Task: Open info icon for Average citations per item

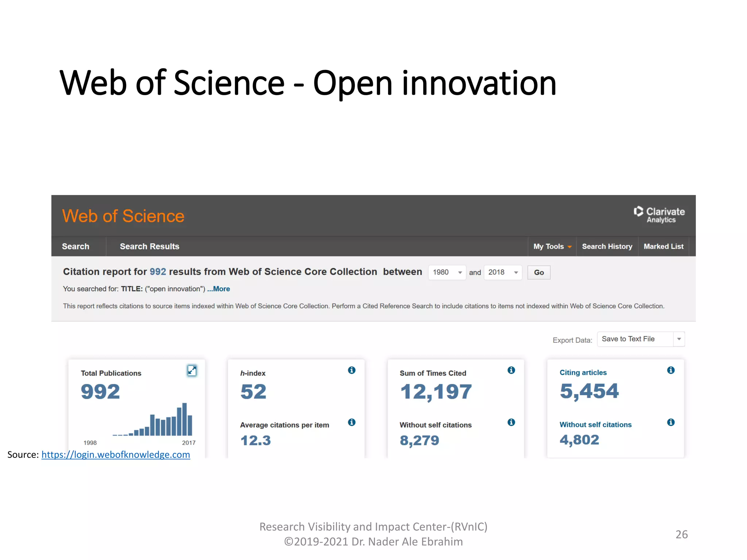Action: click(352, 422)
